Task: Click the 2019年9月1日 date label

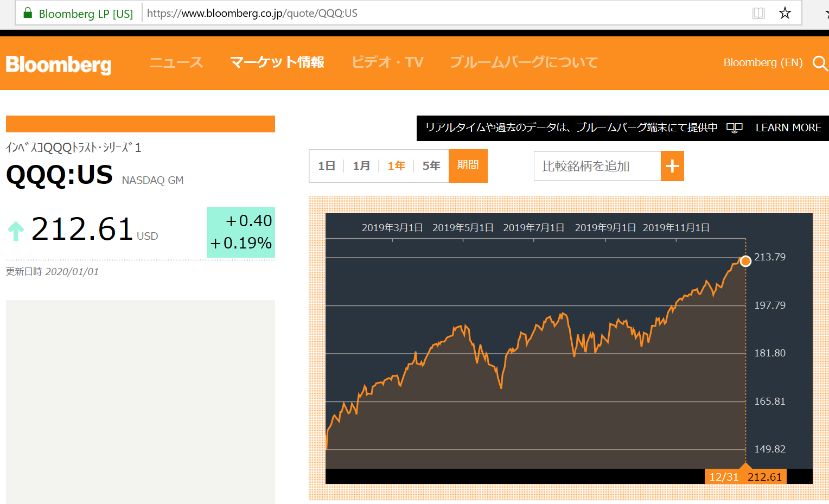Action: (605, 228)
